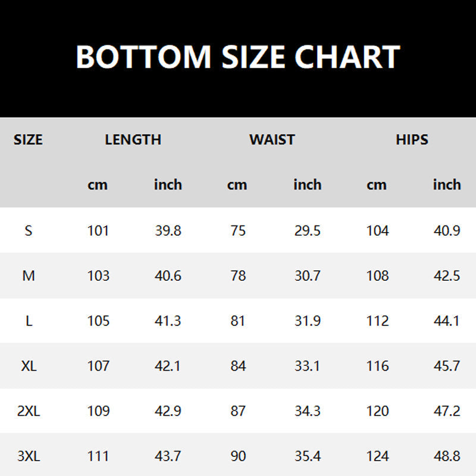The width and height of the screenshot is (476, 476).
Task: Click the 42.9 inch length value
Action: pos(168,411)
